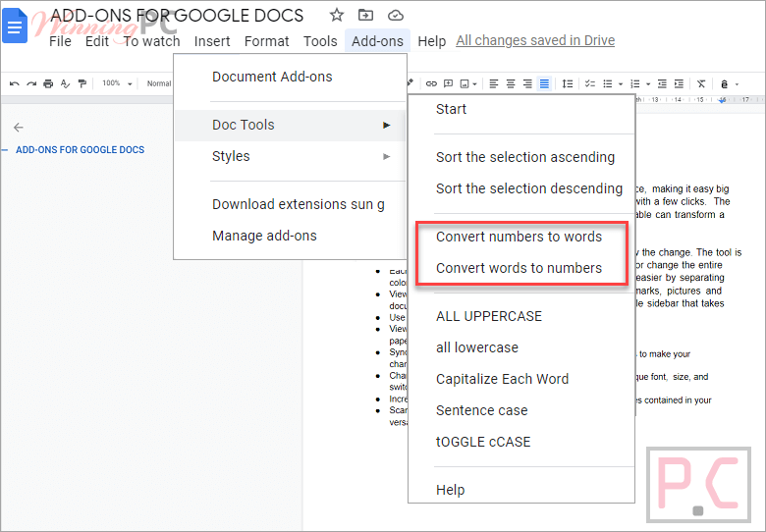The image size is (766, 532).
Task: Click the Add comment icon
Action: pos(448,84)
